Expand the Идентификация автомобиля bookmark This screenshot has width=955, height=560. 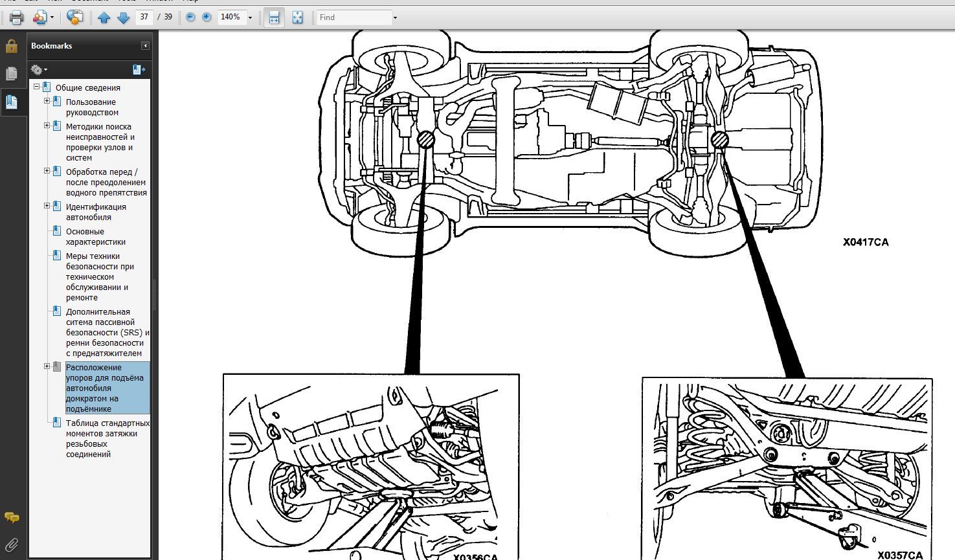(x=47, y=206)
